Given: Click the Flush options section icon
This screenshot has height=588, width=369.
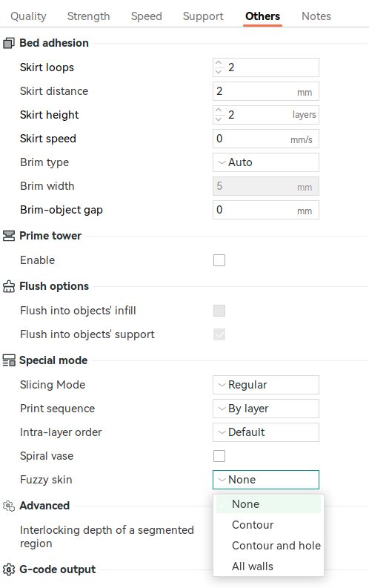Looking at the screenshot, I should (x=9, y=286).
